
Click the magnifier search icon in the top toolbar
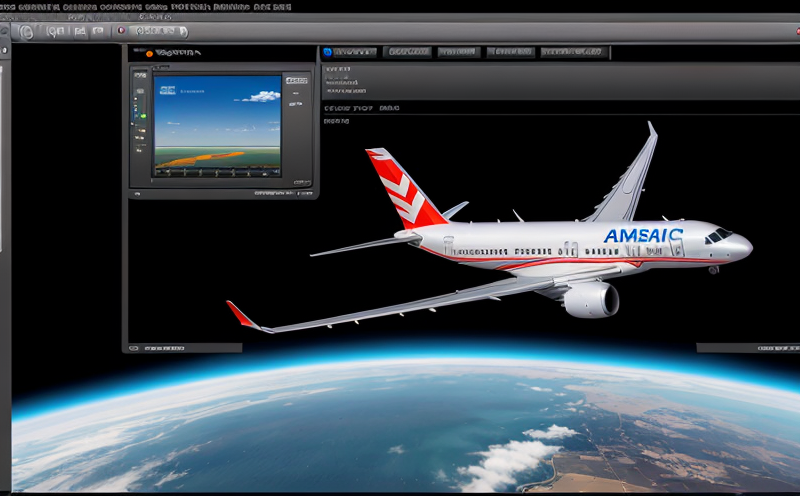click(x=55, y=32)
